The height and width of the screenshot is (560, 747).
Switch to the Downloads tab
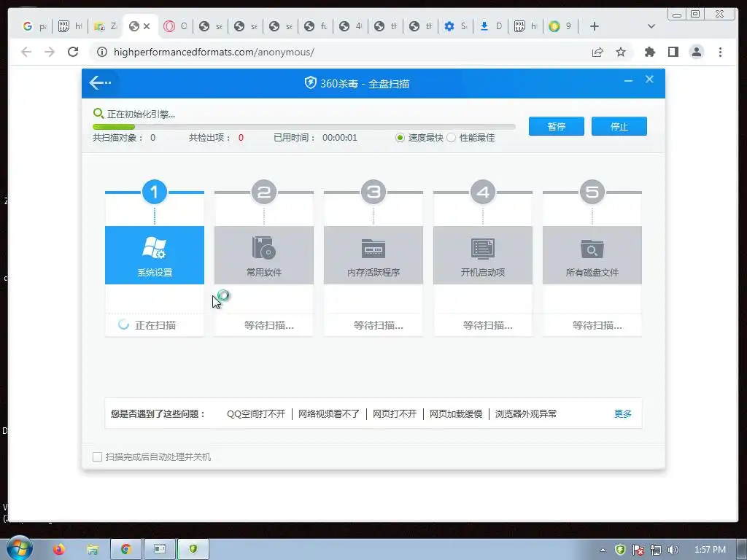pyautogui.click(x=490, y=26)
